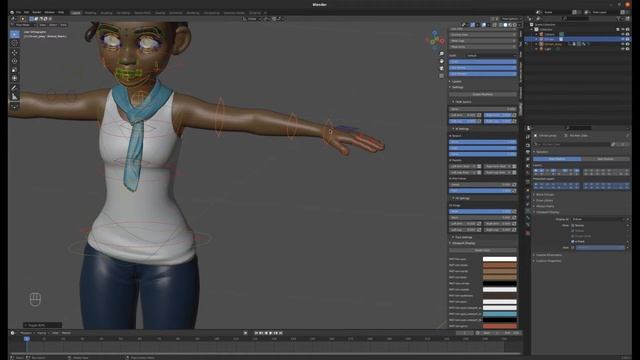
Task: Expand the Bone Groups panel
Action: (x=545, y=195)
